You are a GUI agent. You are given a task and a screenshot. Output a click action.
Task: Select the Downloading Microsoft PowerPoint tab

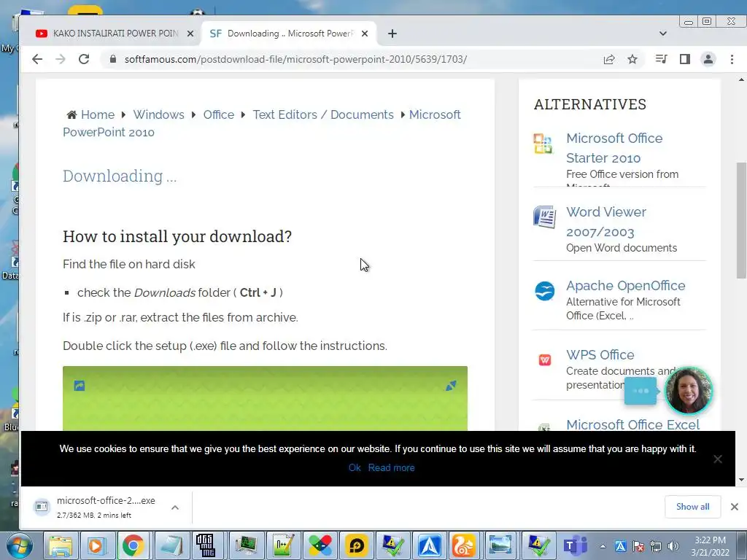(288, 34)
